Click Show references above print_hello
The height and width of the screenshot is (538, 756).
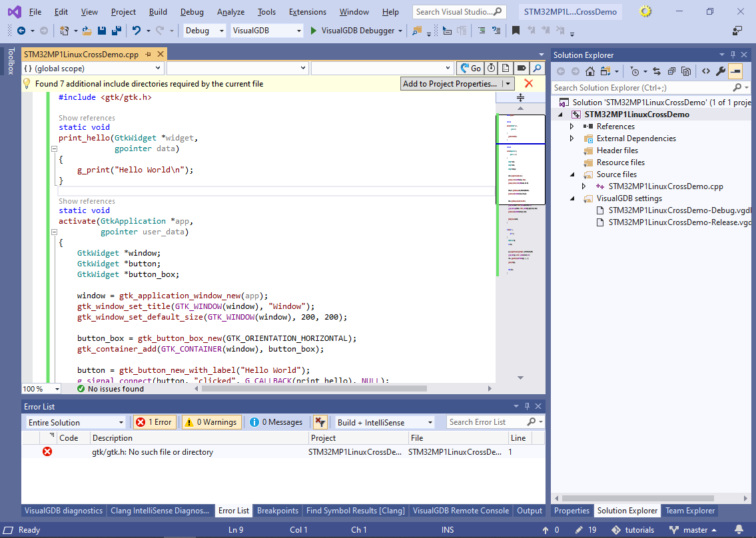(87, 118)
